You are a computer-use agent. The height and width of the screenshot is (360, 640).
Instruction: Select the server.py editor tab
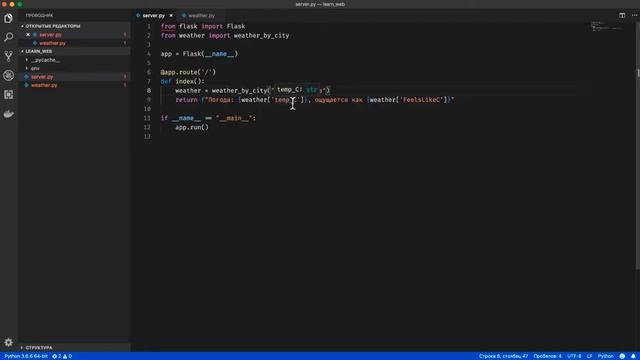(x=153, y=16)
